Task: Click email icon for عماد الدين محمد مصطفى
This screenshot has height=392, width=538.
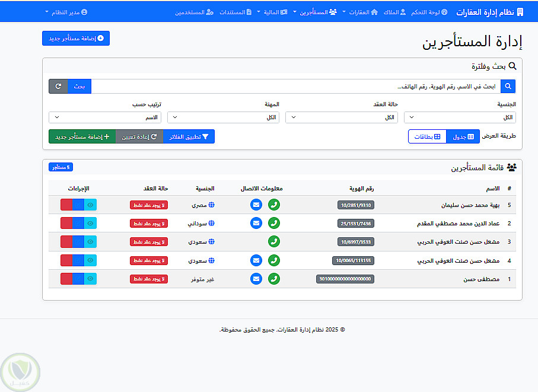Action: (x=256, y=223)
